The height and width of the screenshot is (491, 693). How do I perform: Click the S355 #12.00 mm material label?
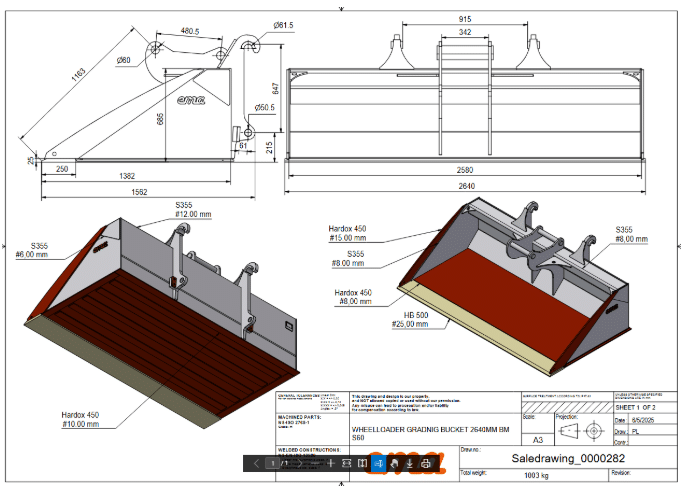[193, 209]
